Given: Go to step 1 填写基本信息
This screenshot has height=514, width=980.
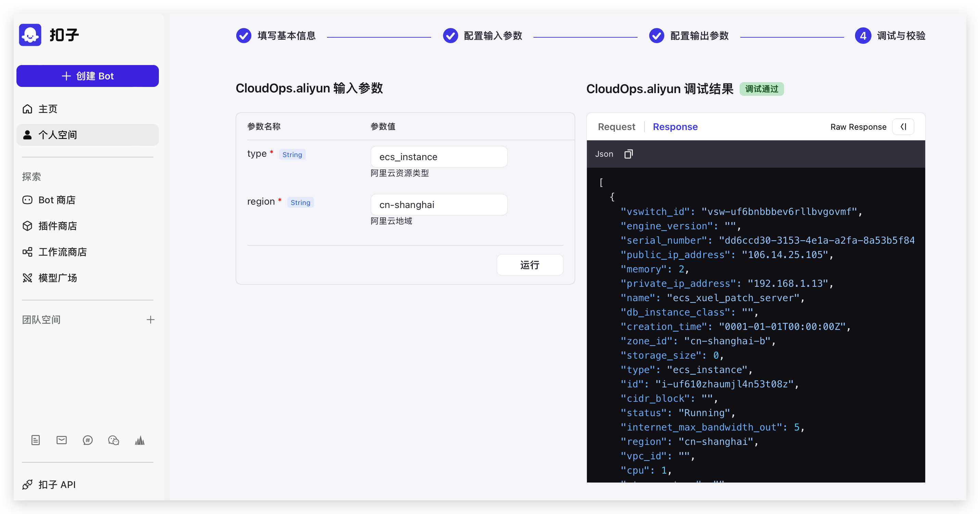Looking at the screenshot, I should click(x=276, y=36).
